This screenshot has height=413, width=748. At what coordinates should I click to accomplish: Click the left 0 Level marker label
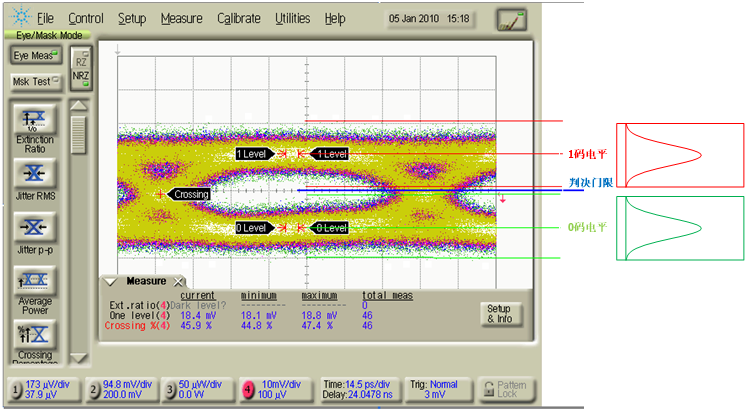pos(255,228)
